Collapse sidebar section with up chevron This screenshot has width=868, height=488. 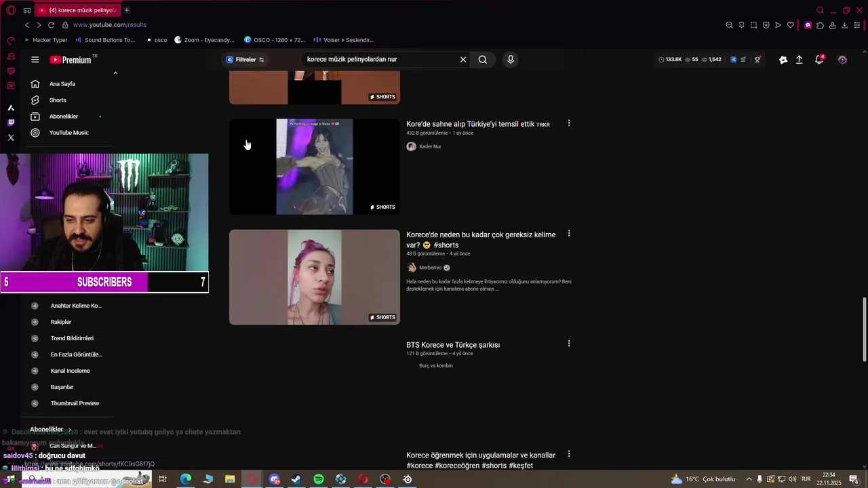[x=115, y=73]
